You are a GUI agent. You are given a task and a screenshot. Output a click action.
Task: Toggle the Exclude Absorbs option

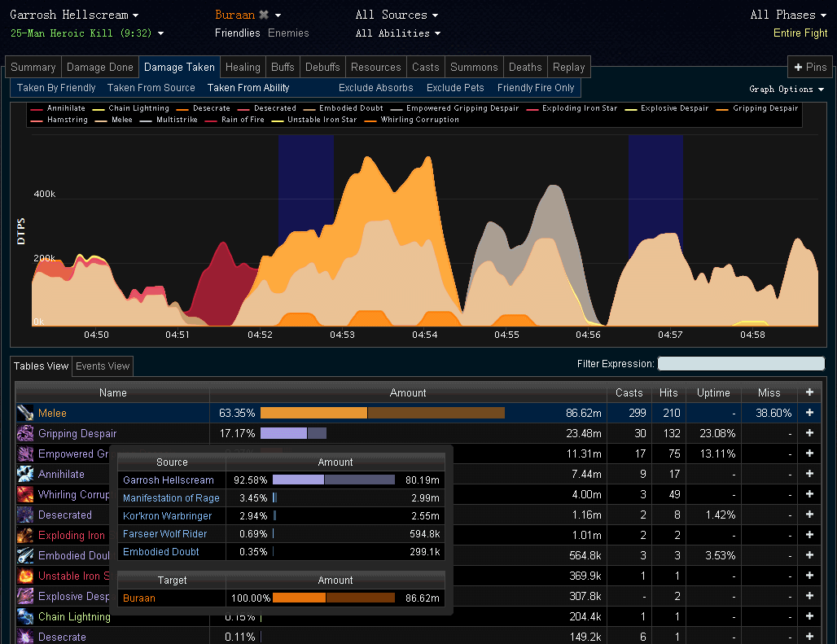pyautogui.click(x=375, y=88)
